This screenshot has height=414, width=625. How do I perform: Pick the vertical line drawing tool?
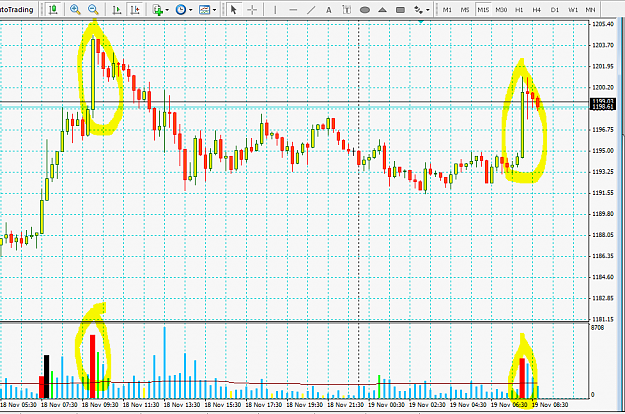pos(275,9)
